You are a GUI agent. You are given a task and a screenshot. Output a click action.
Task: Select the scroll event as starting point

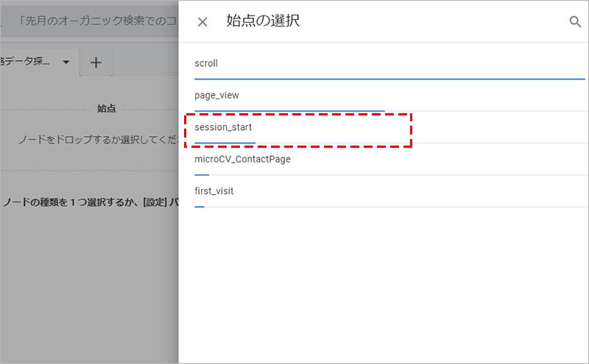[x=206, y=63]
